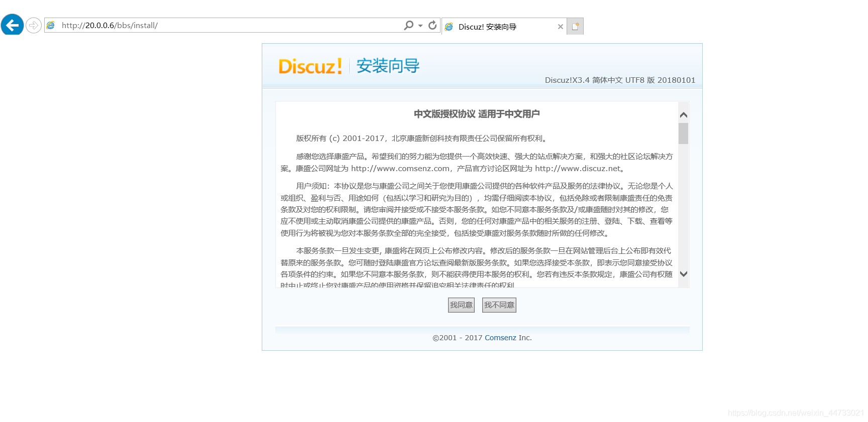Click the 版权所有 (c) 2001-2017 copyright line
The height and width of the screenshot is (422, 868).
pos(423,138)
